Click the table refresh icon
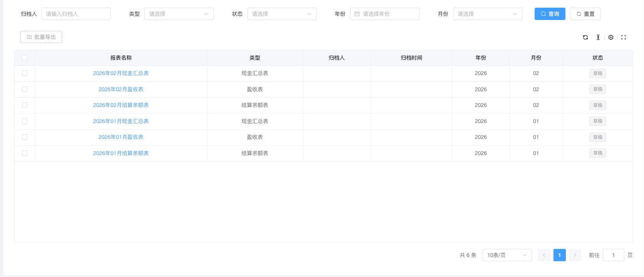This screenshot has width=644, height=277. [585, 37]
